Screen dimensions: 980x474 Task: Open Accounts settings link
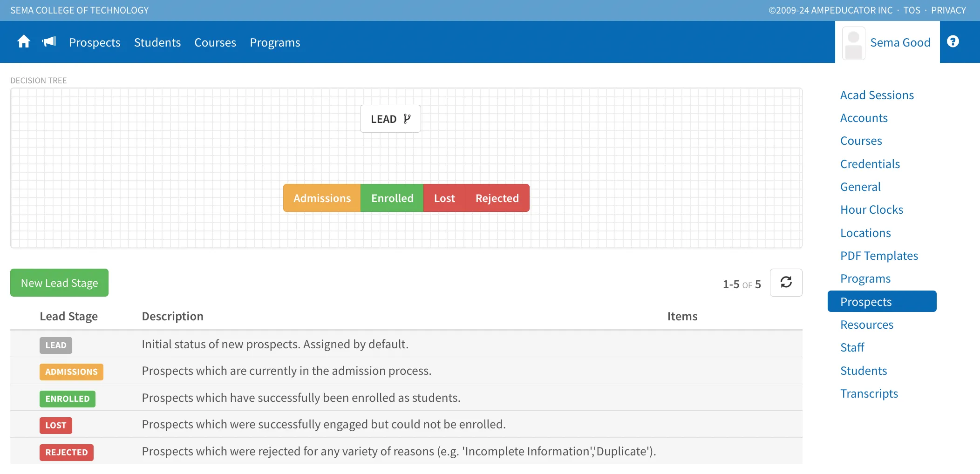864,118
